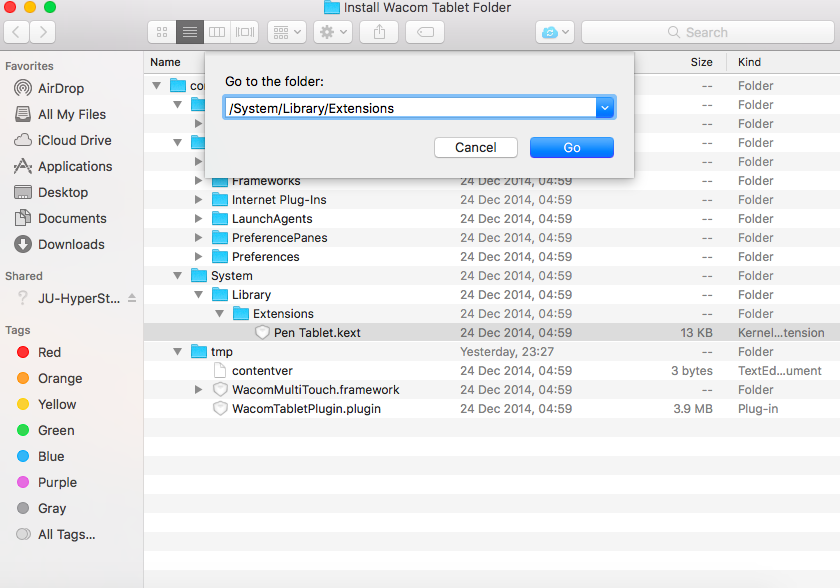Go back with the left arrow button
This screenshot has height=588, width=840.
coord(16,32)
